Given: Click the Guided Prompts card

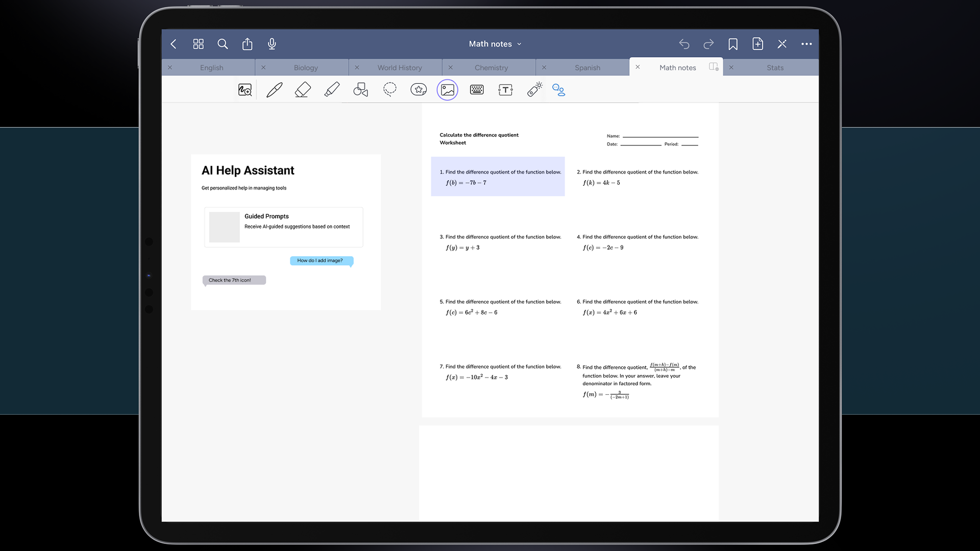Looking at the screenshot, I should (x=284, y=227).
